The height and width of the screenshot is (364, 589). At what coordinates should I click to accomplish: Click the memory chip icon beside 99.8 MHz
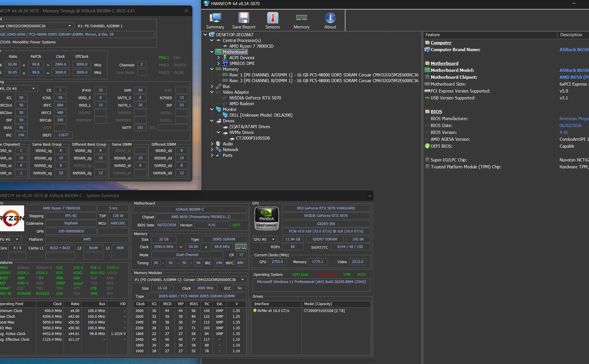click(241, 246)
